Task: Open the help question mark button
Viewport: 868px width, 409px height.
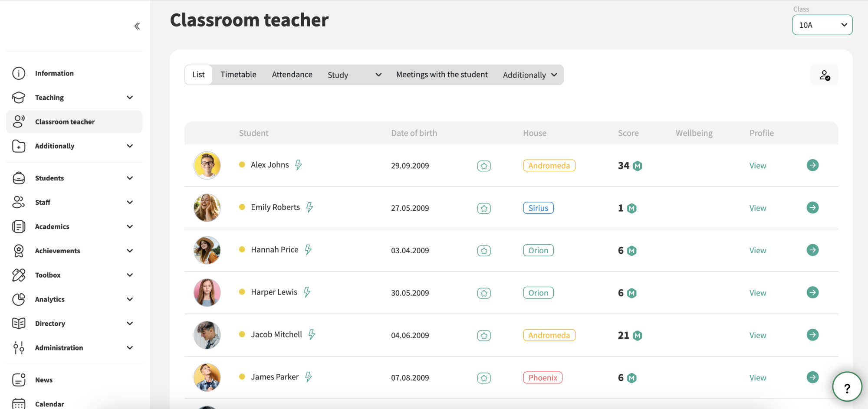Action: point(847,386)
